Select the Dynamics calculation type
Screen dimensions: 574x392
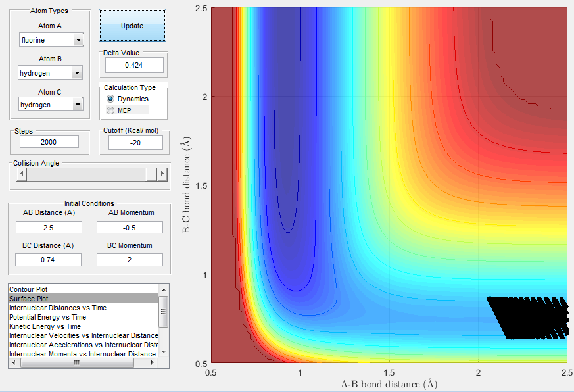pos(128,99)
